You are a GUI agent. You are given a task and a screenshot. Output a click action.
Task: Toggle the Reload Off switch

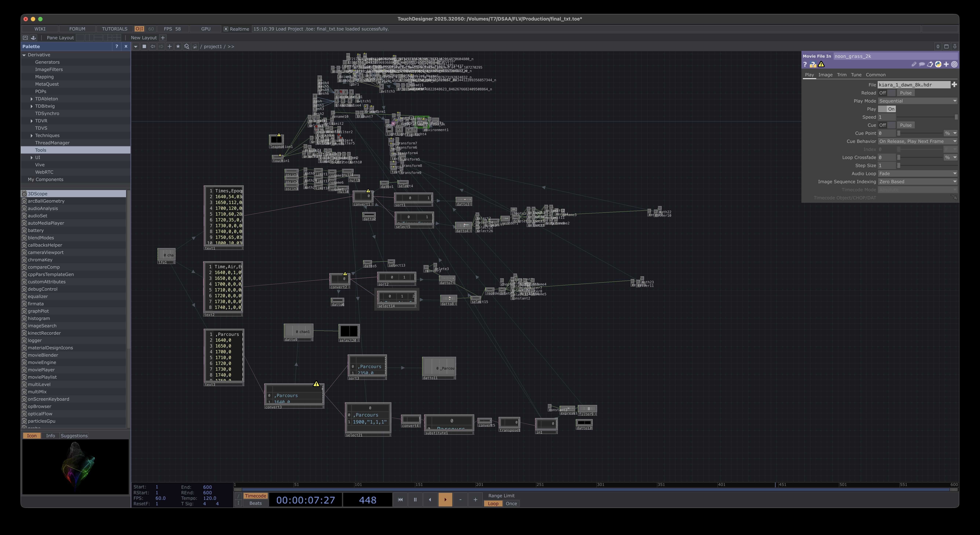tap(887, 93)
